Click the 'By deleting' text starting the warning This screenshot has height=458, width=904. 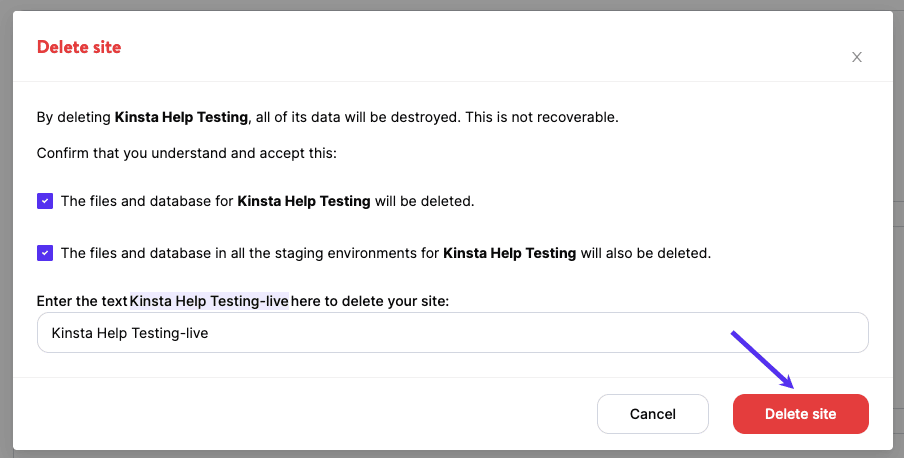pyautogui.click(x=73, y=117)
